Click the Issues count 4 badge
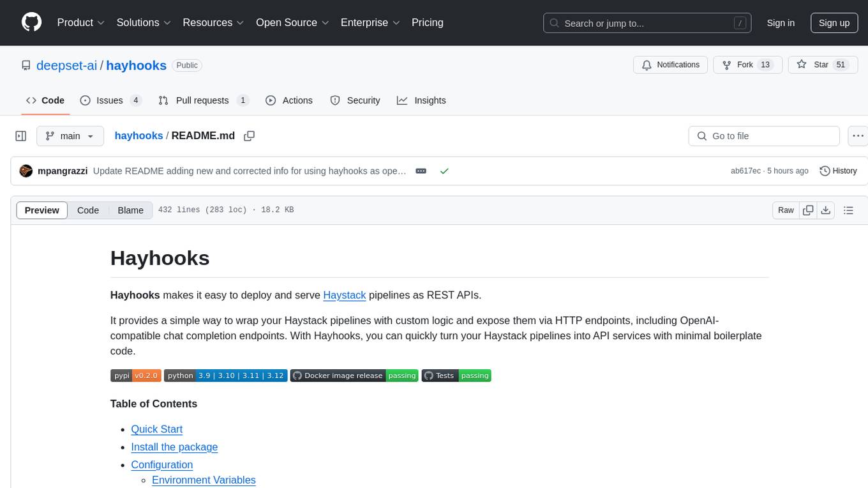Viewport: 868px width, 488px height. [135, 100]
